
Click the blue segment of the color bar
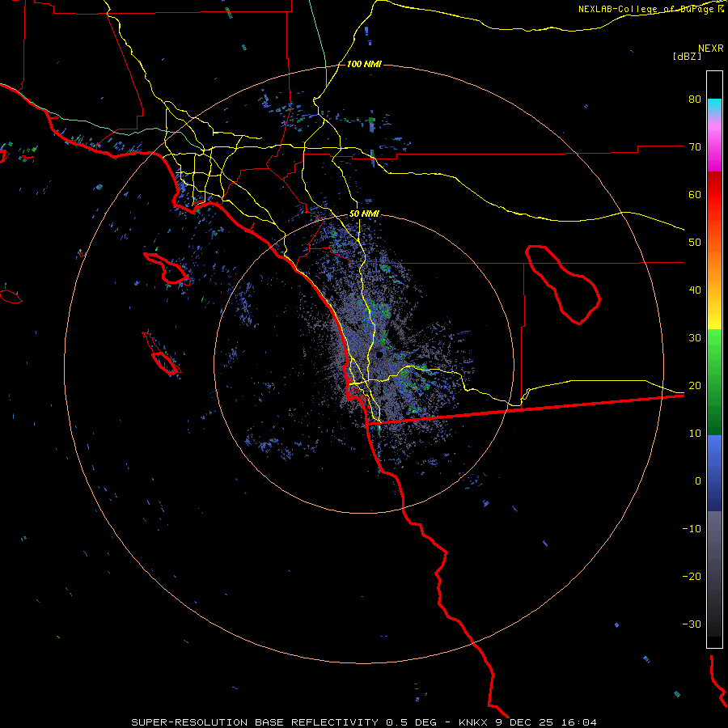click(714, 473)
